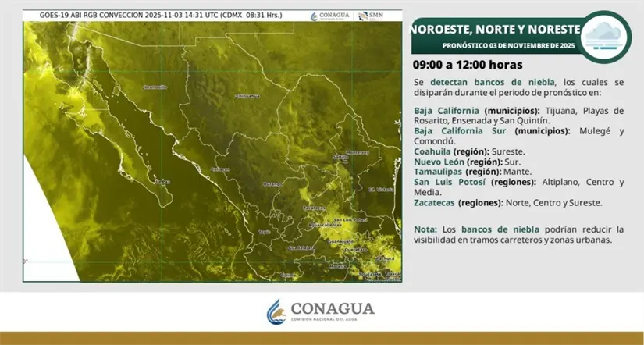644x345 pixels.
Task: Click the CONAGUA logo in the map header
Action: pos(329,16)
